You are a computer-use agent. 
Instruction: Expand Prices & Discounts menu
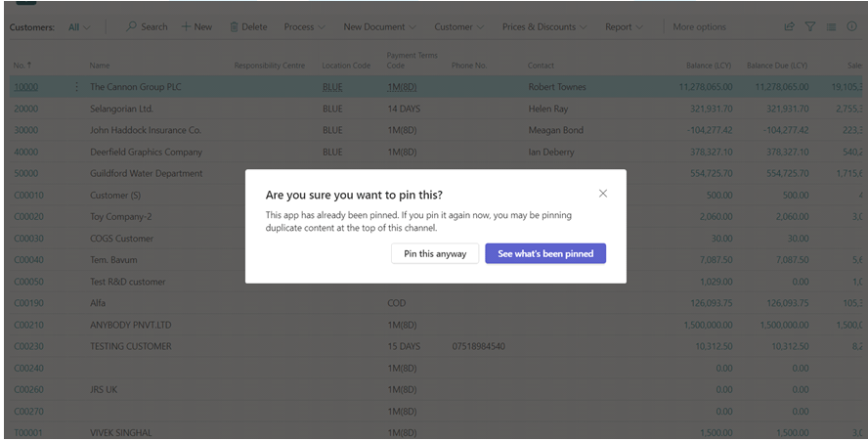(x=544, y=26)
